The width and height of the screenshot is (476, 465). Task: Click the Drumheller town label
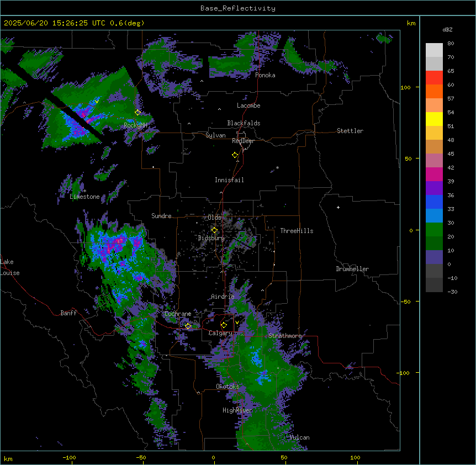pos(352,269)
